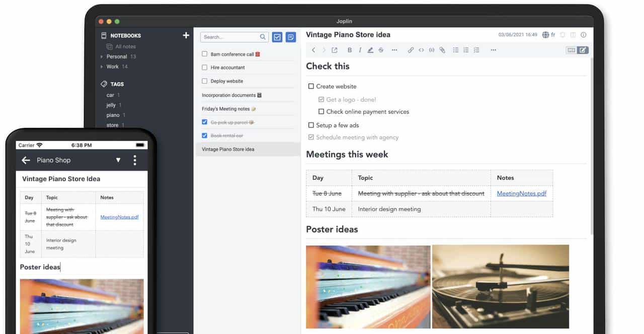Open note properties info icon
Screen dimensions: 644x334
coord(584,35)
